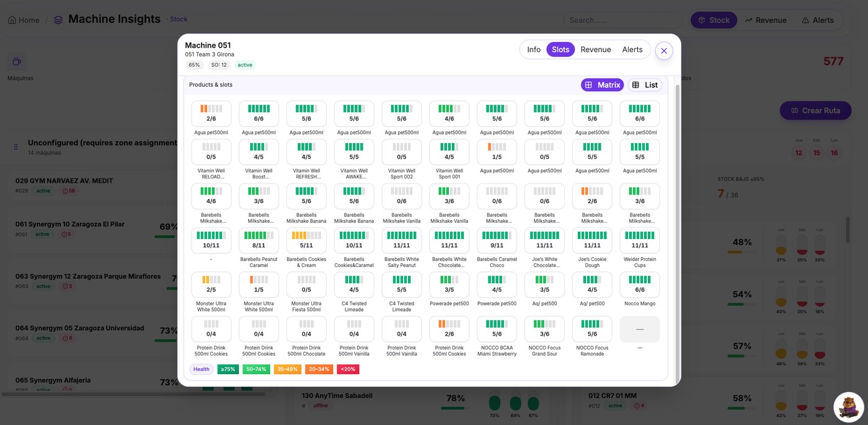
Task: Click the search field in the header
Action: click(x=622, y=20)
